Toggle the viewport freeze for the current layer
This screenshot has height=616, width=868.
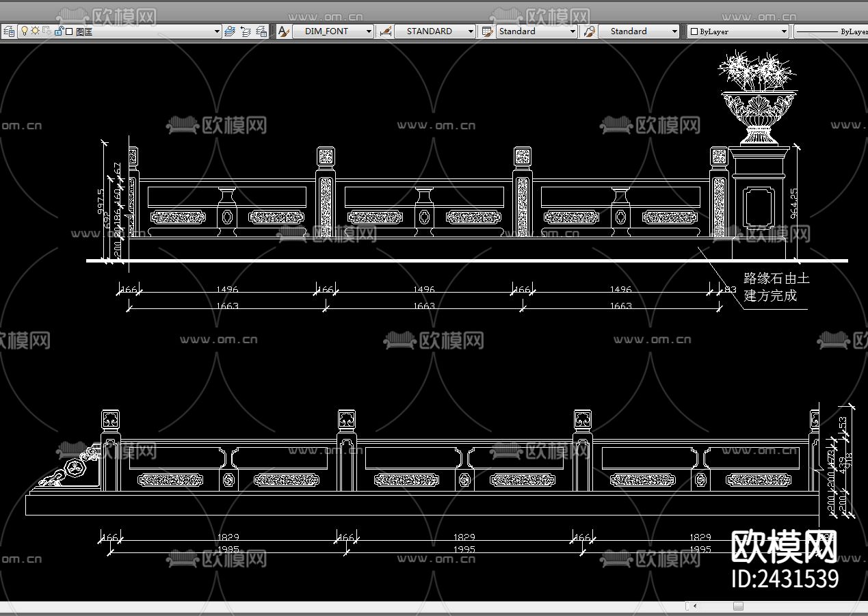coord(46,31)
